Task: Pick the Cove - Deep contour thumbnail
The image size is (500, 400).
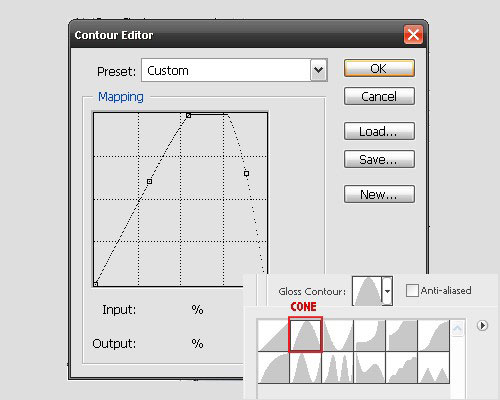Action: (370, 335)
